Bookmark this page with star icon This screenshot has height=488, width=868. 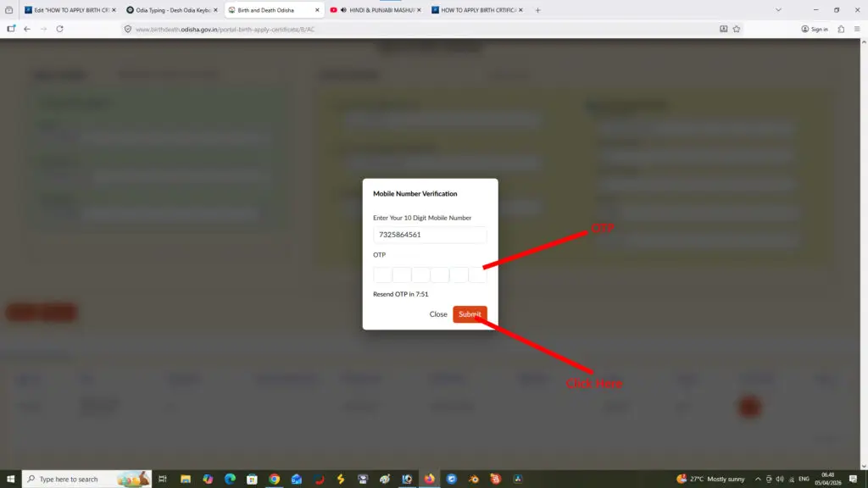tap(737, 29)
